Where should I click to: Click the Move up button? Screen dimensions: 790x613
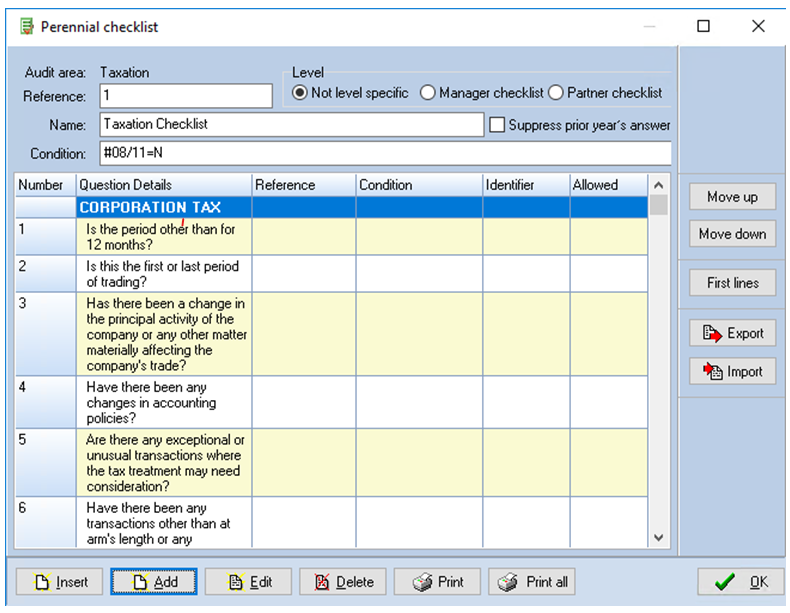pos(733,196)
